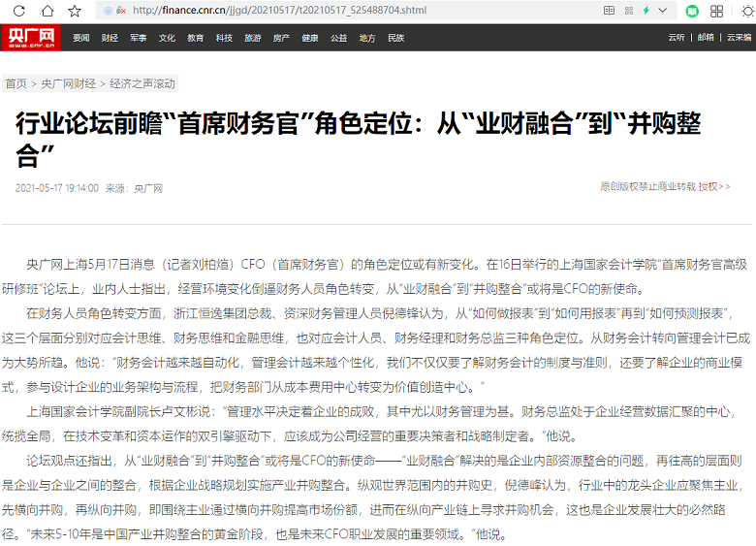
Task: Click the 首页 breadcrumb link
Action: 16,83
